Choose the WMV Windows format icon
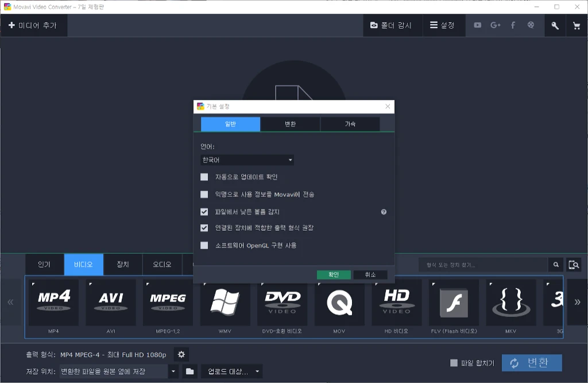 click(x=225, y=303)
